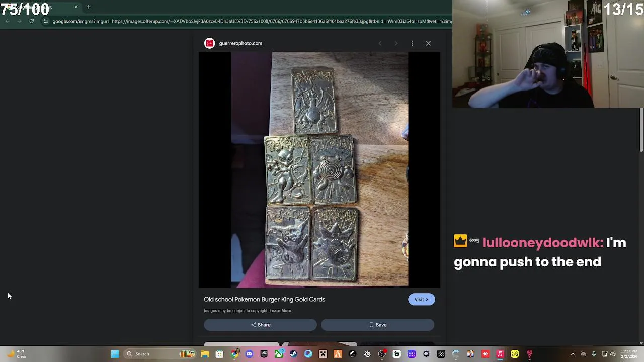644x362 pixels.
Task: Open Minecraft launcher from the taskbar
Action: point(323,354)
